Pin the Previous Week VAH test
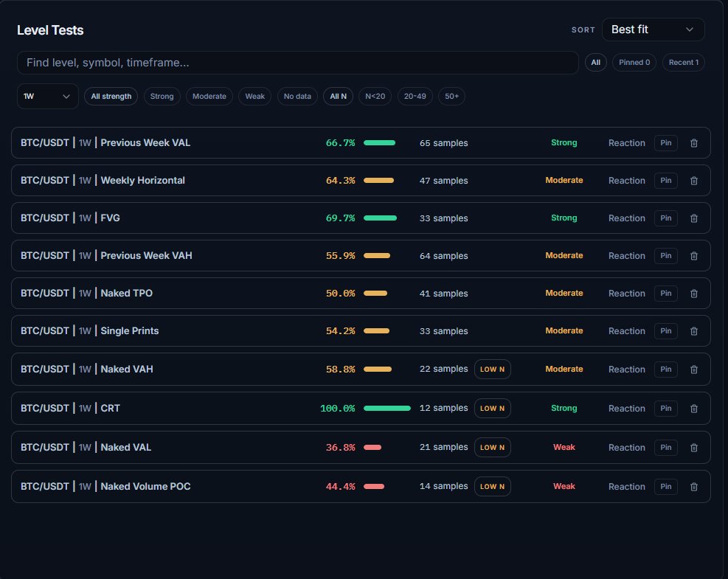The height and width of the screenshot is (579, 728). (x=666, y=256)
